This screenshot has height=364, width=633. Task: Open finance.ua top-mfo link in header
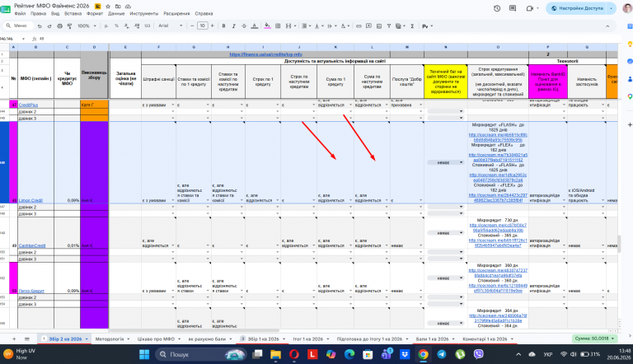tap(265, 54)
